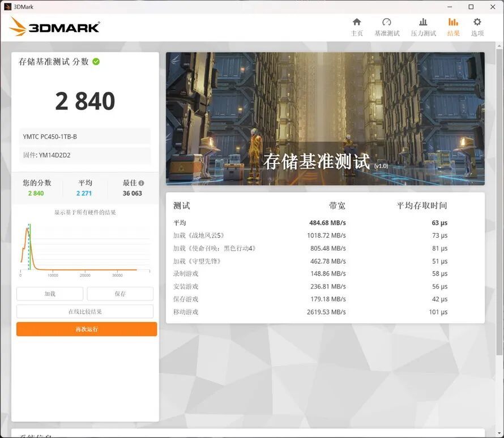Click the 805.48 MB/s bandwidth value
This screenshot has width=504, height=438.
click(x=328, y=248)
